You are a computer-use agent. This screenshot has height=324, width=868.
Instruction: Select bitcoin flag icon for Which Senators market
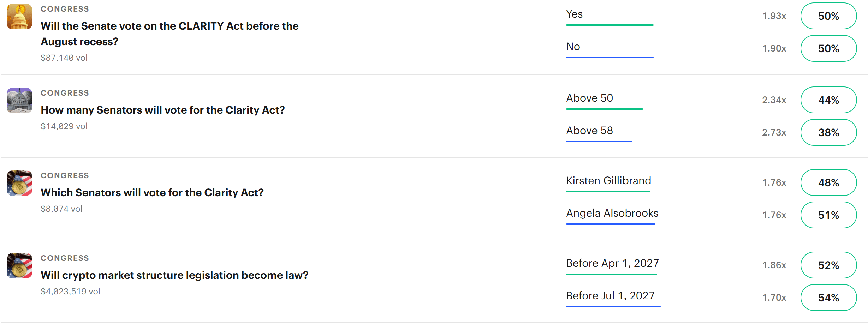(x=19, y=183)
